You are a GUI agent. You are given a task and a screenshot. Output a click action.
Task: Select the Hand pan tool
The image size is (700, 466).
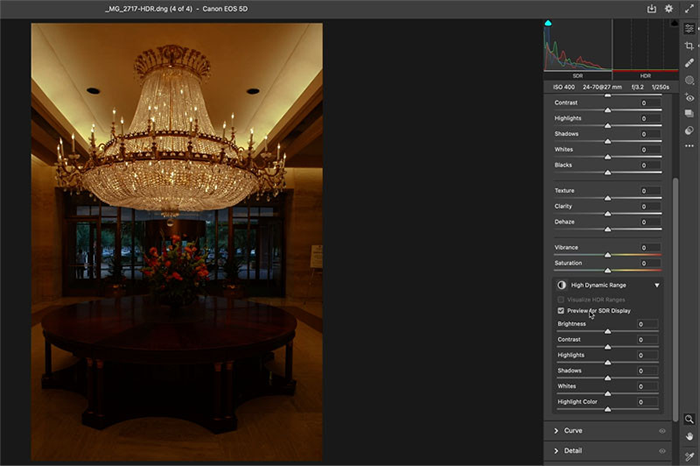(x=689, y=437)
